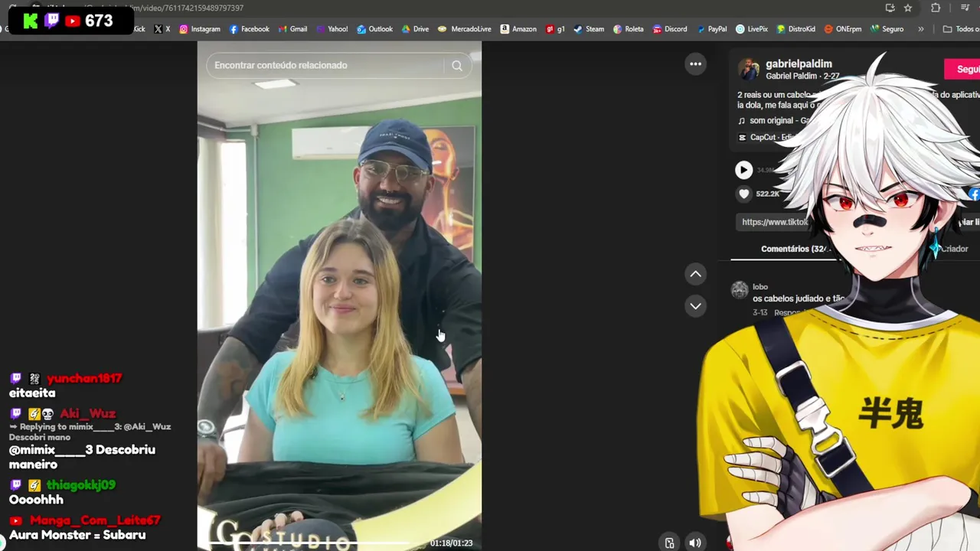This screenshot has height=551, width=980.
Task: Open the MercadoLivre bookmark
Action: [x=465, y=29]
